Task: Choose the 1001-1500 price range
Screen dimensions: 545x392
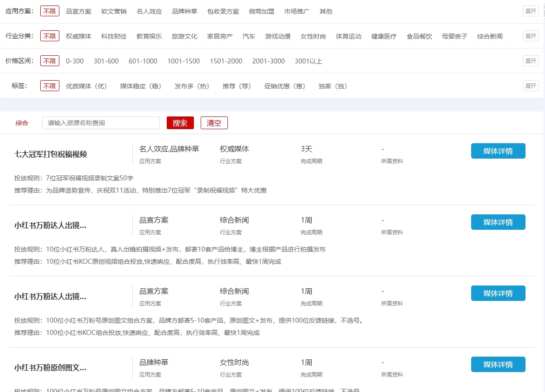Action: (183, 61)
